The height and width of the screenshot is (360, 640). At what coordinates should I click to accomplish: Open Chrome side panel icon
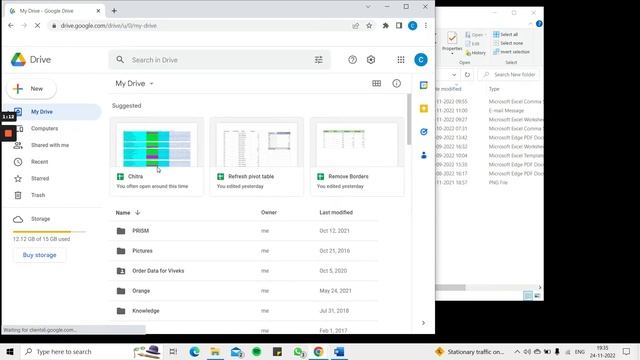coord(399,26)
